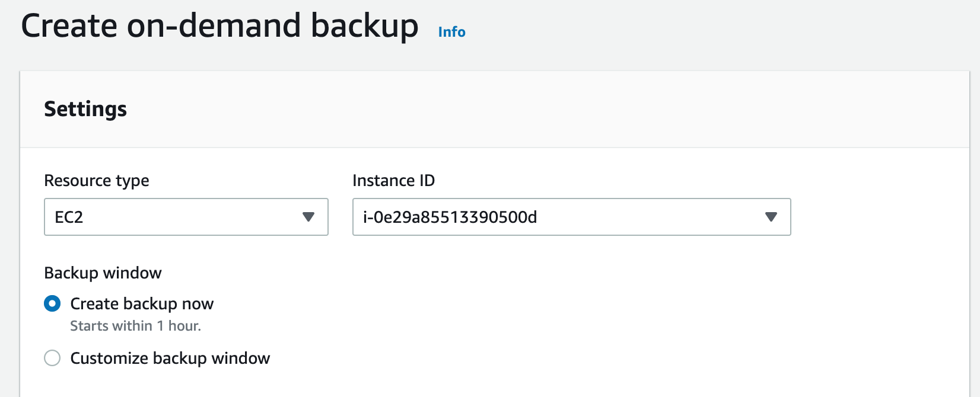980x397 pixels.
Task: Click the Settings panel heading
Action: pyautogui.click(x=85, y=109)
